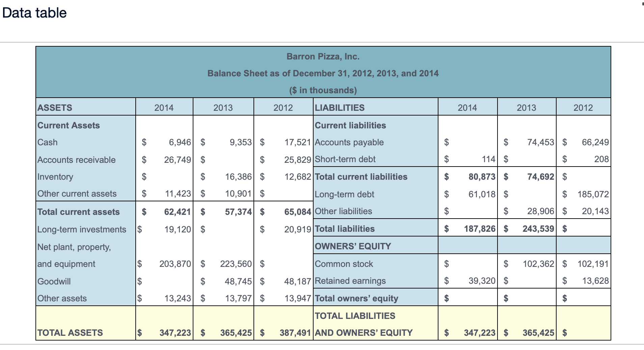Click Other assets 2012 value 13,947

coord(298,298)
